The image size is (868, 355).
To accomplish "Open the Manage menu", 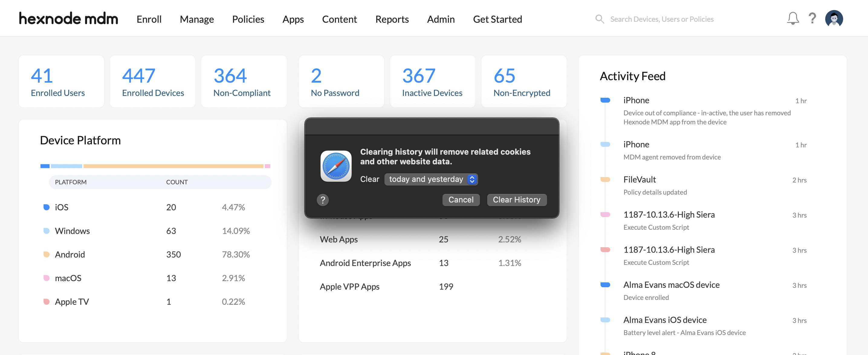I will [197, 19].
